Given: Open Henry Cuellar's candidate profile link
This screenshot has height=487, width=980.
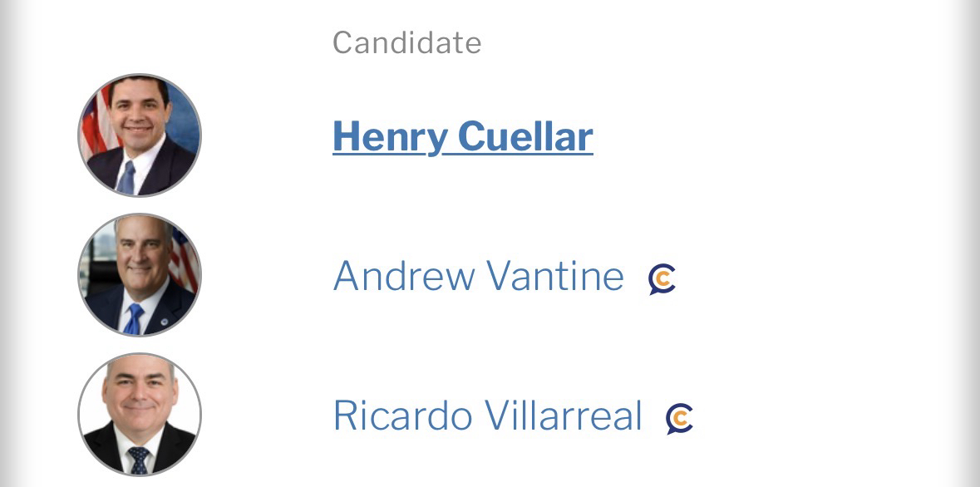Looking at the screenshot, I should 462,136.
